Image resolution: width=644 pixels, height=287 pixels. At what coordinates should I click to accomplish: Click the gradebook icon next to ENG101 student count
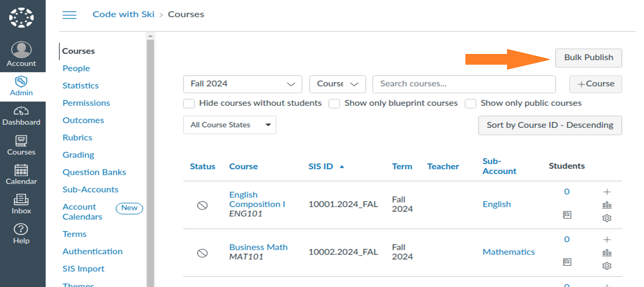pyautogui.click(x=567, y=215)
